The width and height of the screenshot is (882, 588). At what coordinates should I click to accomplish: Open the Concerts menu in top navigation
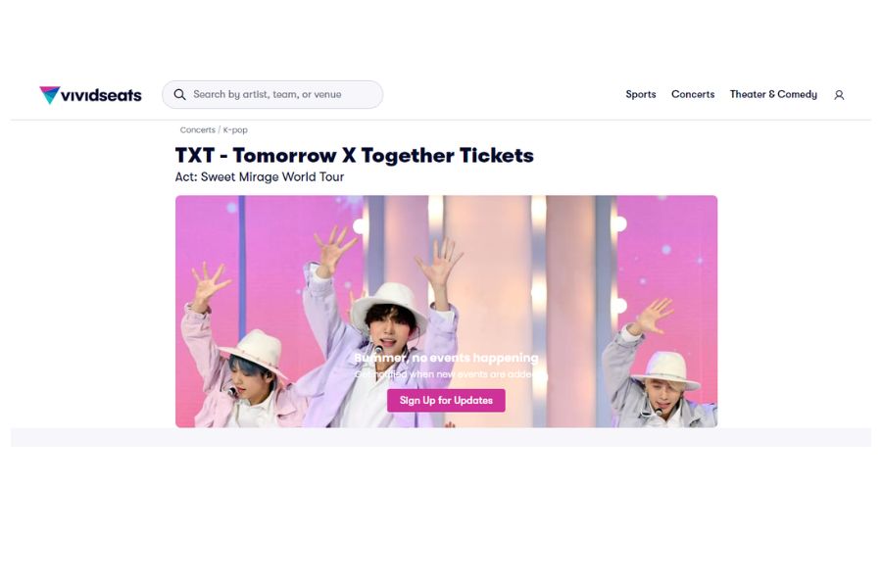click(x=693, y=94)
